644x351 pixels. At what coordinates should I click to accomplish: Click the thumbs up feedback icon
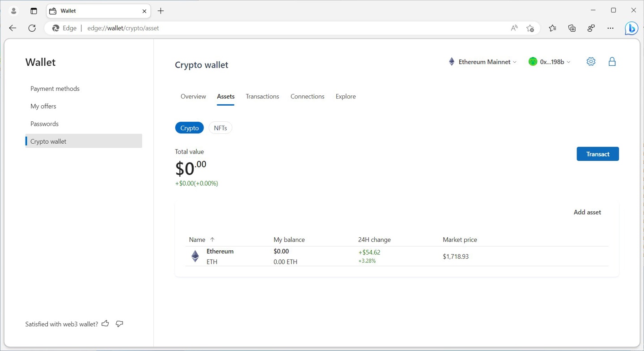pyautogui.click(x=106, y=324)
